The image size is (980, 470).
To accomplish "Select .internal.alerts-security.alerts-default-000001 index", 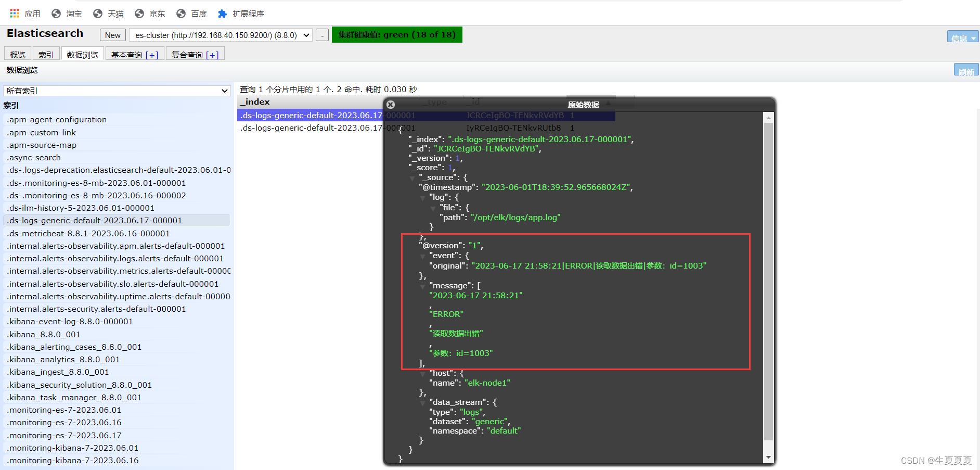I will click(117, 309).
